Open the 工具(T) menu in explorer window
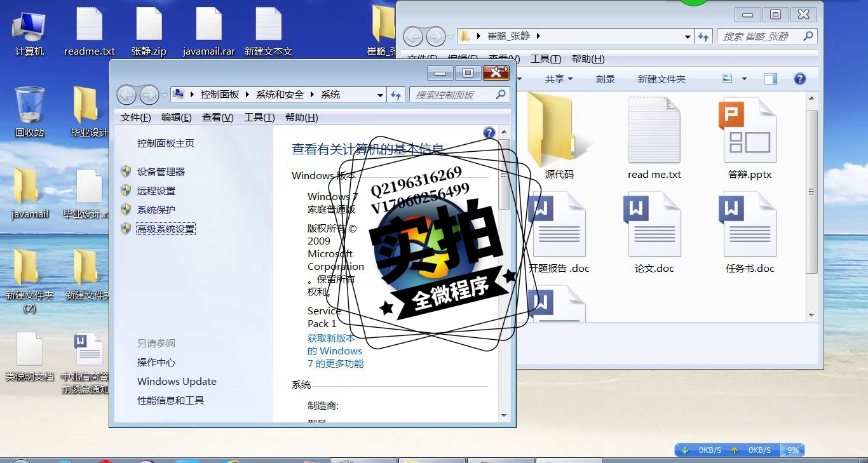The width and height of the screenshot is (868, 463). 546,59
